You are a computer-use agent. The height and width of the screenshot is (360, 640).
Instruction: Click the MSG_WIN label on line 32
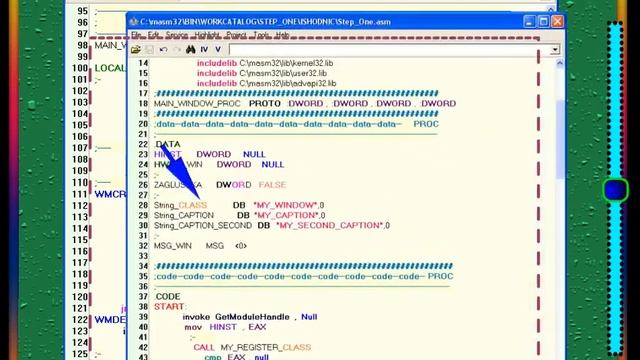[172, 246]
